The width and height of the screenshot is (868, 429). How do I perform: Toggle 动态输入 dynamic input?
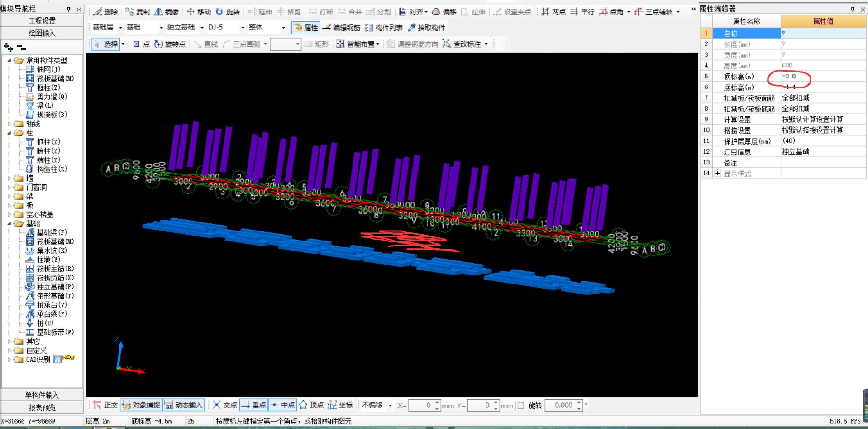point(183,405)
